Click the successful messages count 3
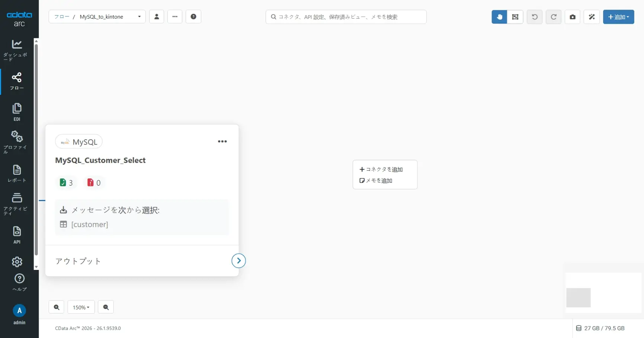The height and width of the screenshot is (338, 644). [x=66, y=183]
